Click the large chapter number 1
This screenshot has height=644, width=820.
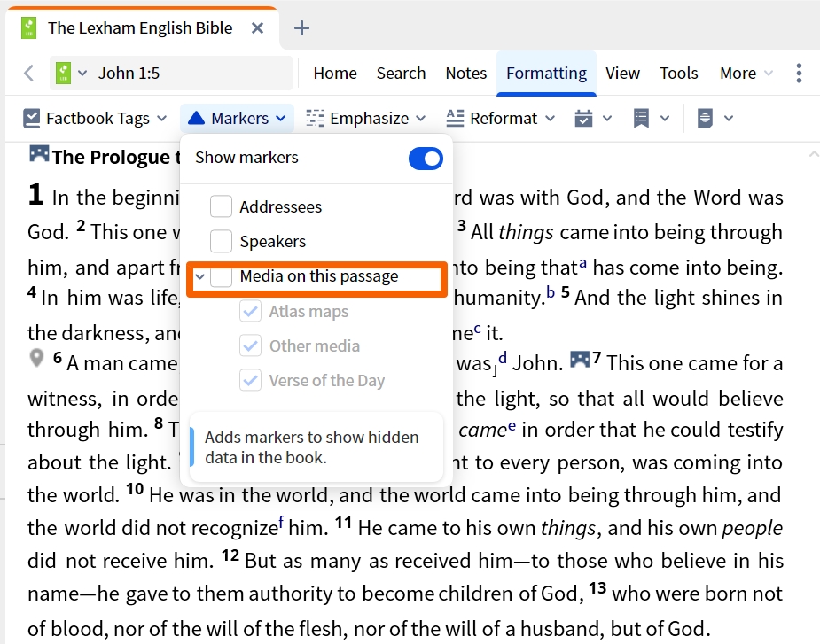35,195
